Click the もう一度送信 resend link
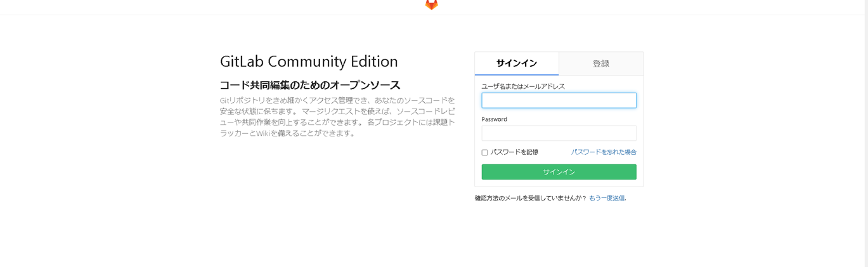The width and height of the screenshot is (868, 276). pos(607,198)
